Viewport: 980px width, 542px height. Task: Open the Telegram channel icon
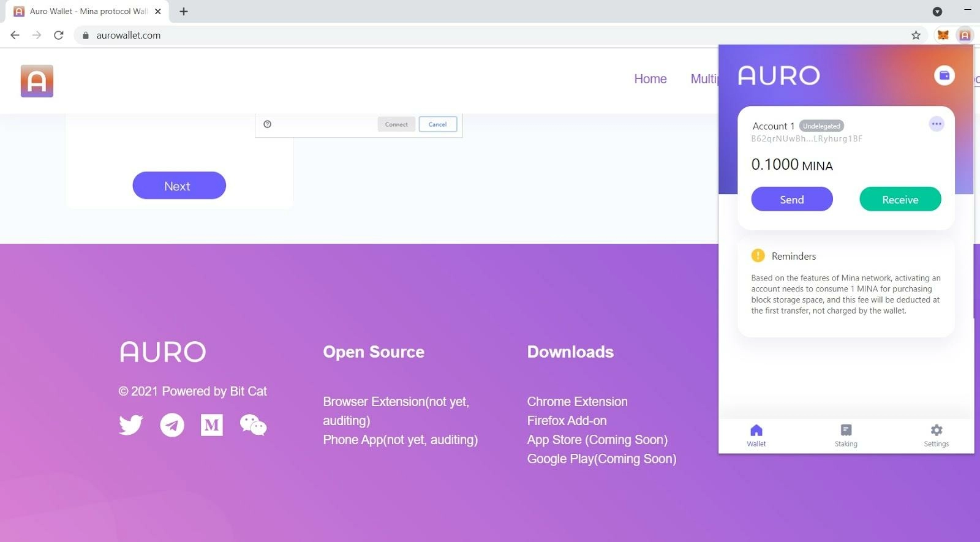pos(172,424)
